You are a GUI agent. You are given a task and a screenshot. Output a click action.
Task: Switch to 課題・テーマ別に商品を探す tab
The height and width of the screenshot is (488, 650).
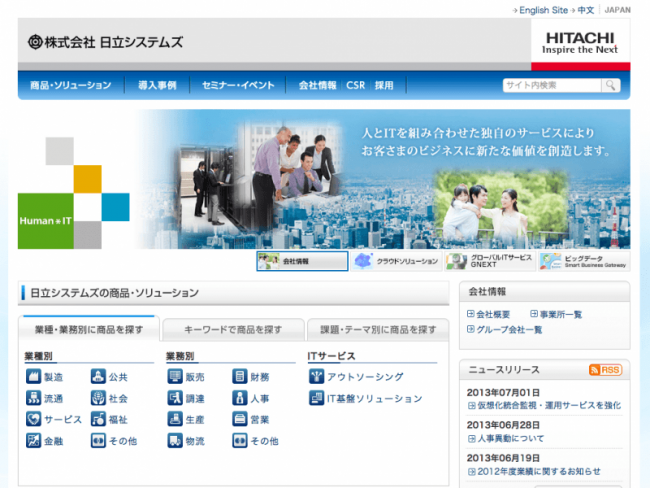pyautogui.click(x=378, y=329)
